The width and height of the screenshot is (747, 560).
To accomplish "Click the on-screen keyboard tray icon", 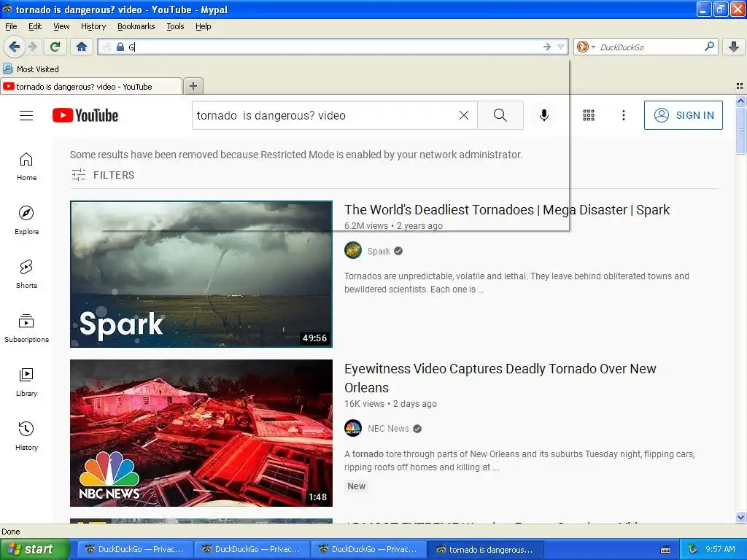I will click(x=665, y=550).
